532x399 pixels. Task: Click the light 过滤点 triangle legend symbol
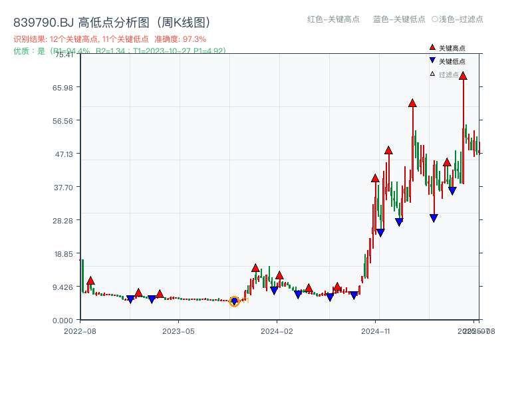pyautogui.click(x=431, y=74)
